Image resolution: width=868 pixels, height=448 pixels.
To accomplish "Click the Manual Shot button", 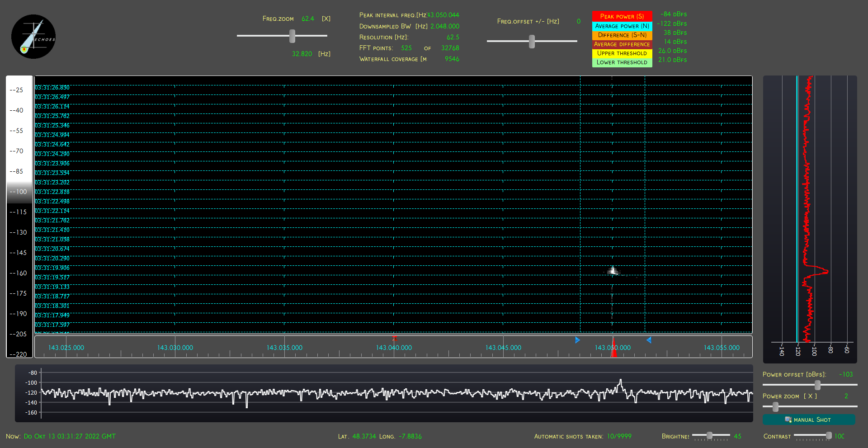I will [809, 420].
